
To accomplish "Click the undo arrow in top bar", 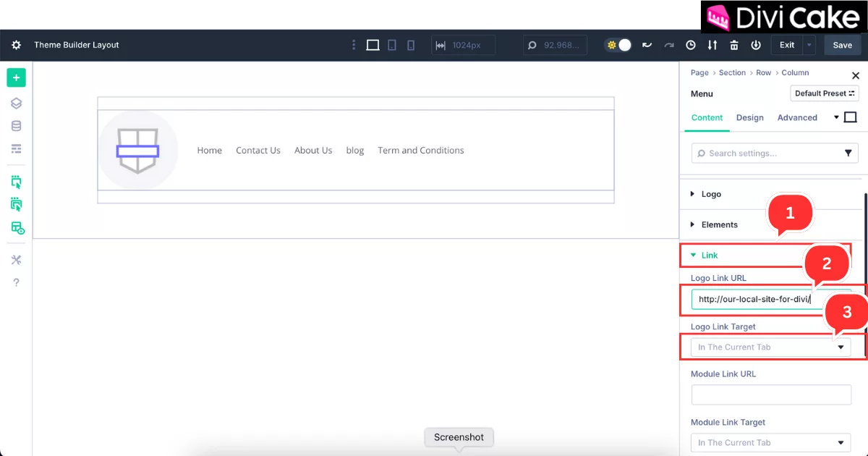I will point(647,45).
